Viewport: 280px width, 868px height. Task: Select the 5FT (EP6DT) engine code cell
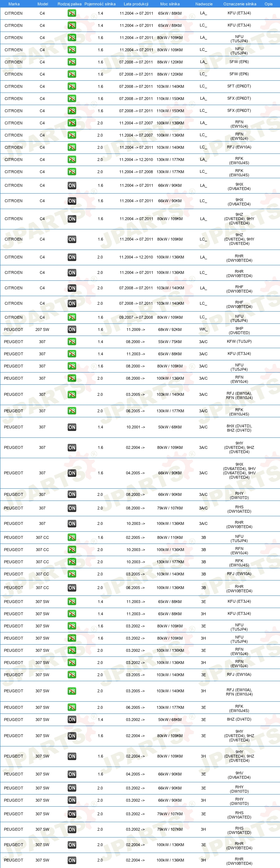[239, 86]
